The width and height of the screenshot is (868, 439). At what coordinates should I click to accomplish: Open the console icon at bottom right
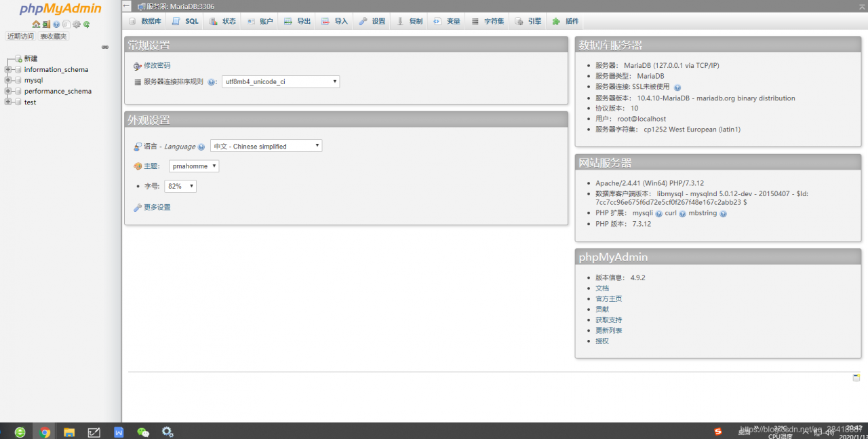coord(856,377)
